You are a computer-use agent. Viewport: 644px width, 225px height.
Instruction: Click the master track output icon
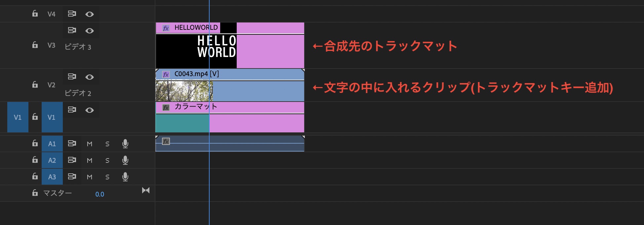[x=146, y=190]
